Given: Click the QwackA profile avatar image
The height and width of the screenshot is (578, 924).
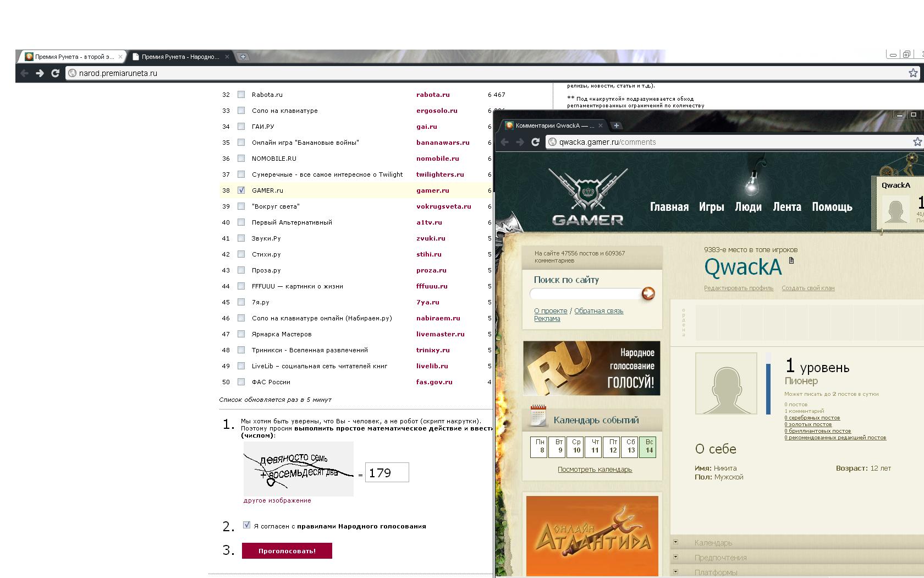Looking at the screenshot, I should tap(726, 384).
